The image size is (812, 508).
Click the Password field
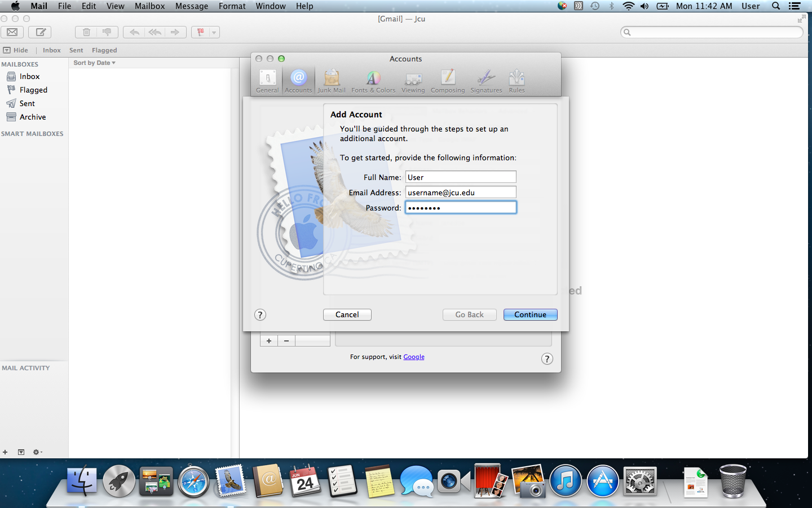click(x=461, y=208)
